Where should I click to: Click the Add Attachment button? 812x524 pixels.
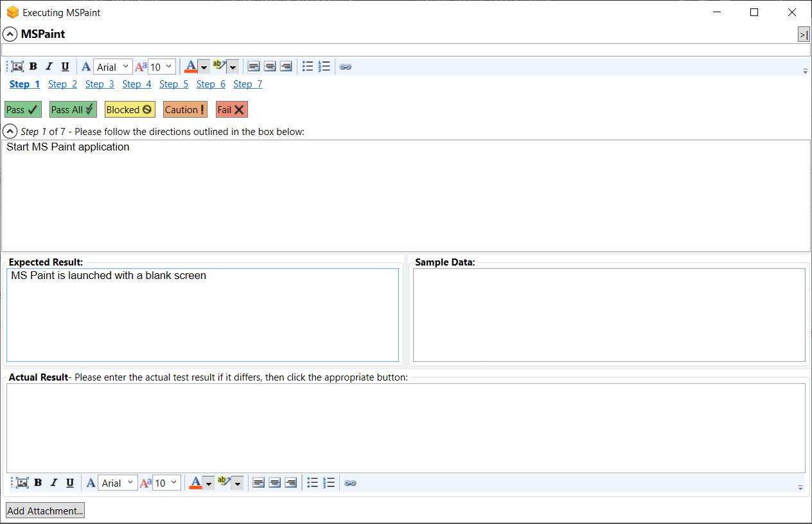click(x=45, y=511)
